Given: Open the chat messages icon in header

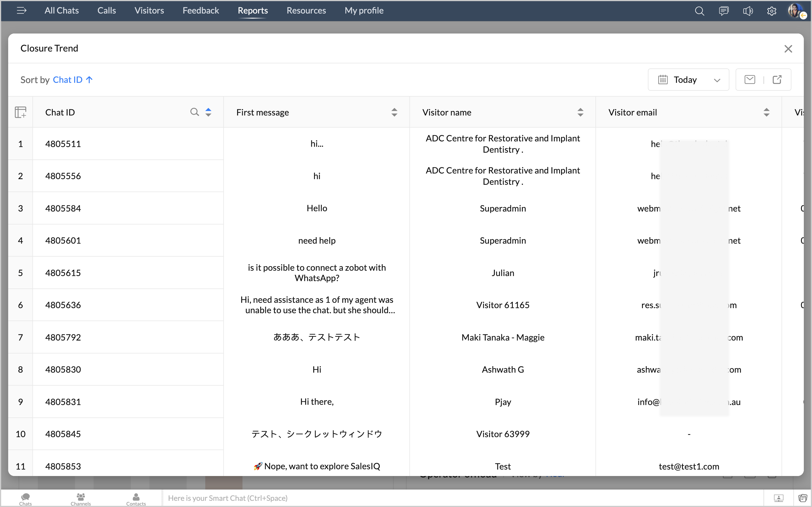Looking at the screenshot, I should (724, 11).
